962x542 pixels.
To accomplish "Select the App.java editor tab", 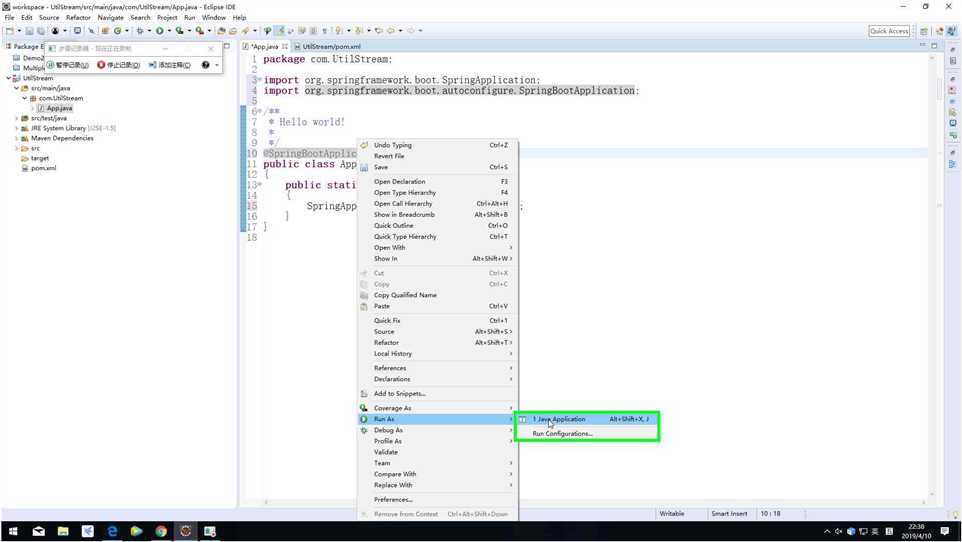I will coord(265,47).
